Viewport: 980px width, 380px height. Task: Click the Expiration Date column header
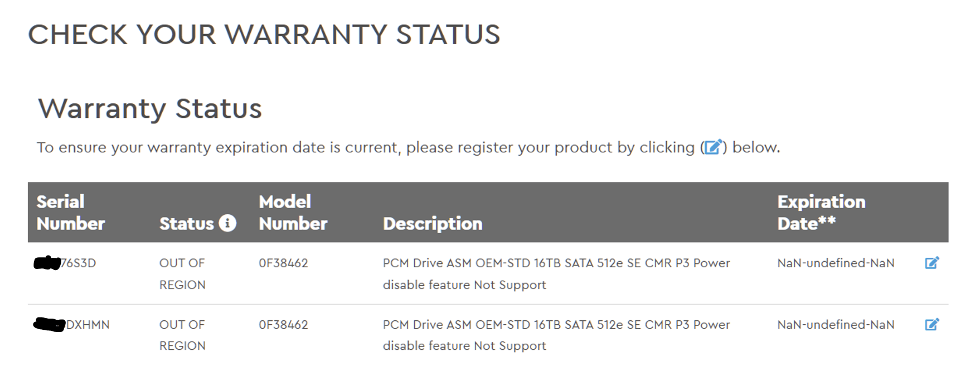[x=822, y=212]
